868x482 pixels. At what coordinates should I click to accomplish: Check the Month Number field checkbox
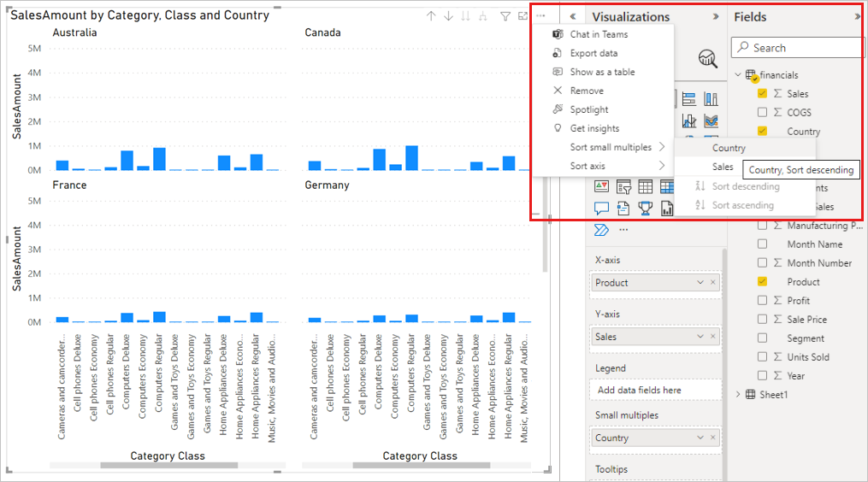[762, 263]
